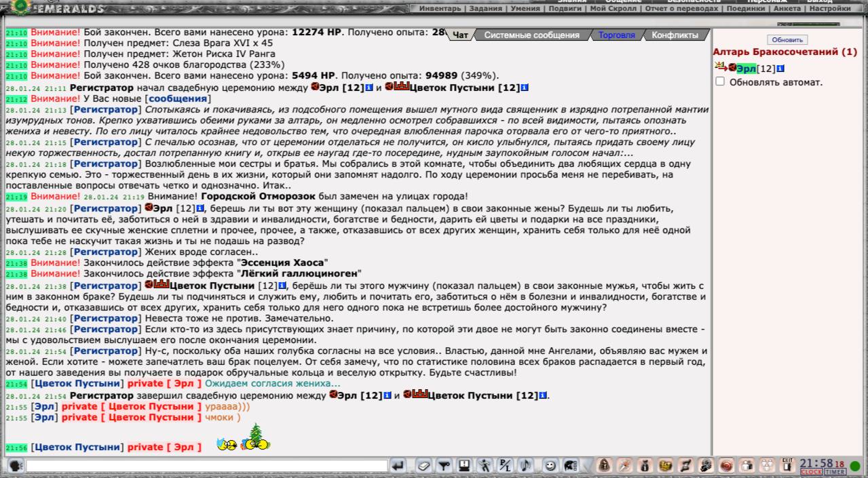
Task: Click the EXIT door icon
Action: 787,465
